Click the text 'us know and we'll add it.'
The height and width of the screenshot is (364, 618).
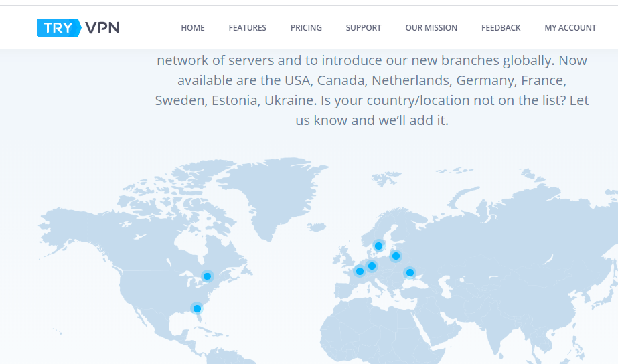click(372, 120)
